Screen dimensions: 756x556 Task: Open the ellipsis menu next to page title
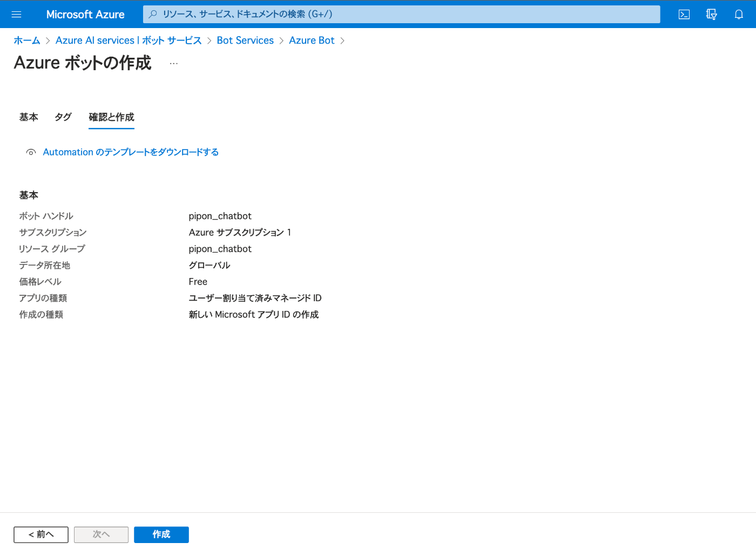[173, 64]
